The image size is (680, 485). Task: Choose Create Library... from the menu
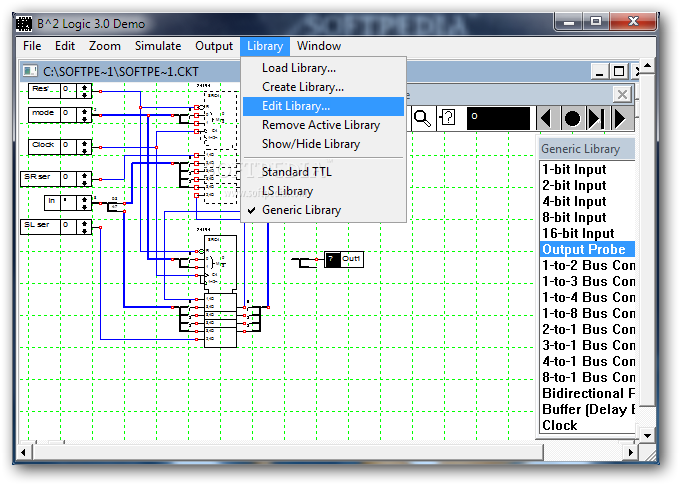coord(324,87)
